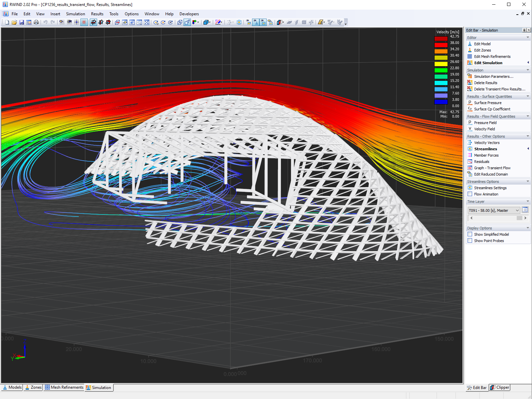Viewport: 532px width, 399px height.
Task: Open the T091 - 58.00 [s] time layer dropdown
Action: point(494,210)
